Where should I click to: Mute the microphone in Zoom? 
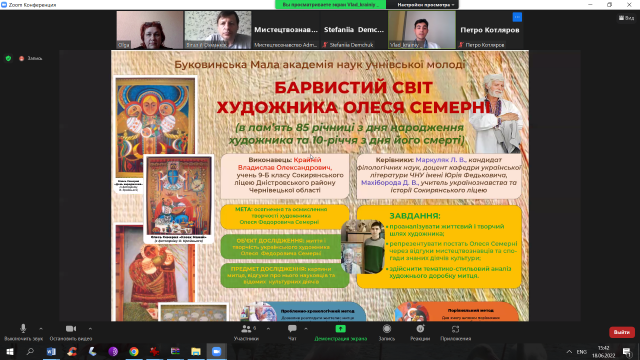(x=23, y=329)
